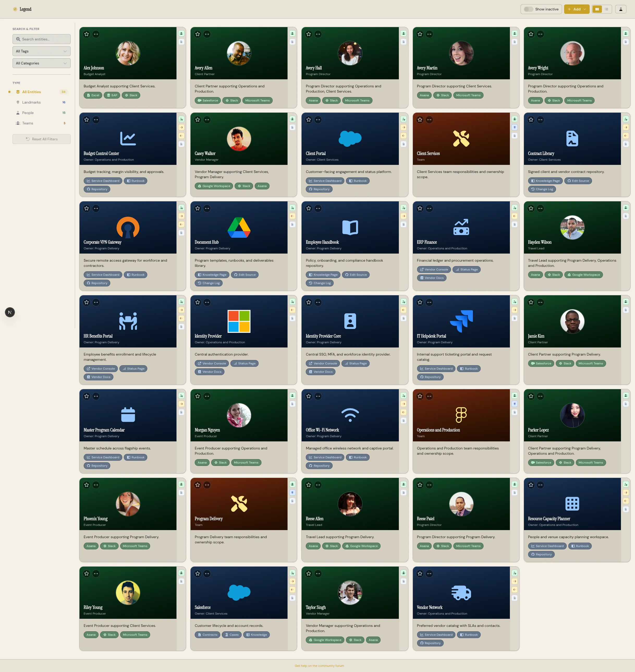Click the incoming arrow icon on Corporate VPN Gateway

[x=181, y=225]
